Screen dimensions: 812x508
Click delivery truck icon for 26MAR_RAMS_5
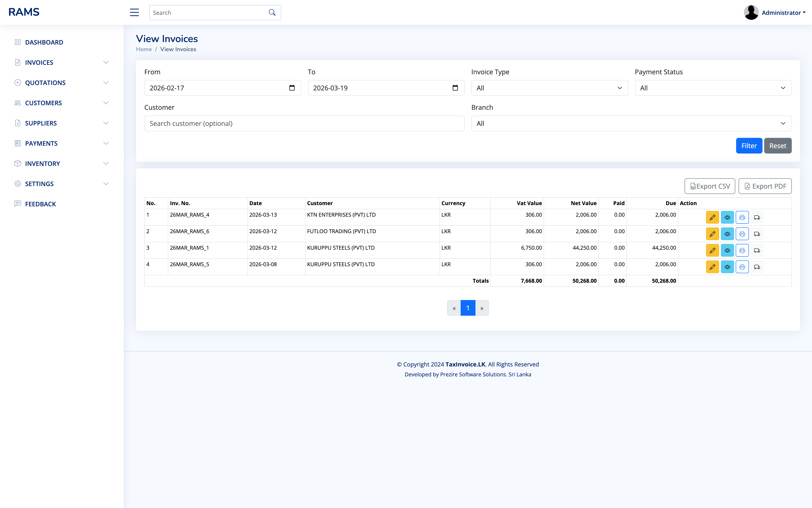(757, 266)
